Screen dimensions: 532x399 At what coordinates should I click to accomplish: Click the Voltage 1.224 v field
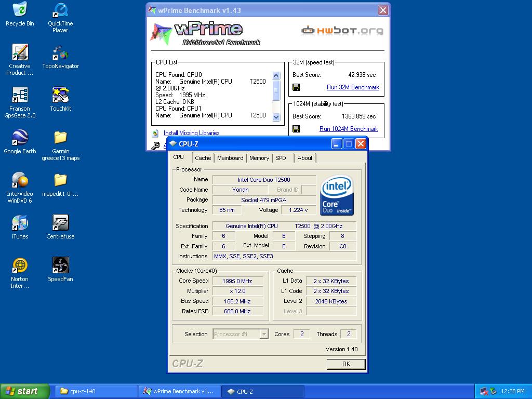pos(298,210)
